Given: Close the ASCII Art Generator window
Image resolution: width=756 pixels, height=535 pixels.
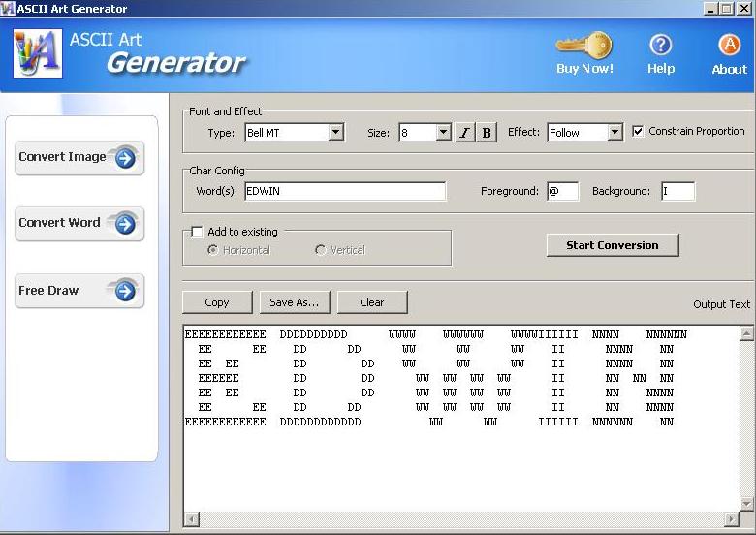Looking at the screenshot, I should tap(744, 9).
